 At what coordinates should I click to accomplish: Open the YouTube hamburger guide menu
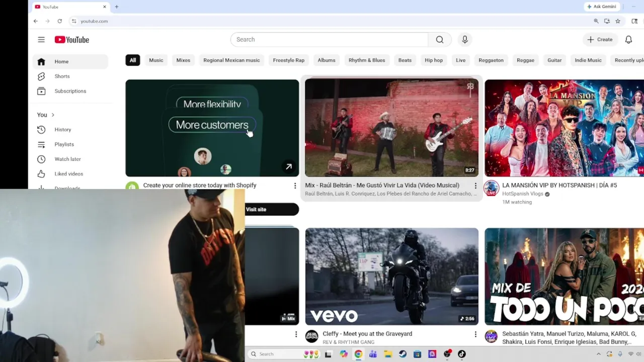[x=41, y=40]
